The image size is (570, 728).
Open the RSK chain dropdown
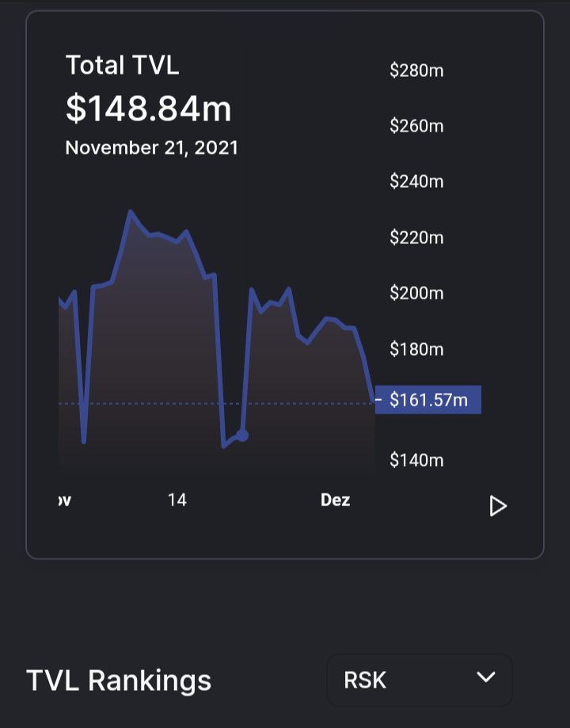(x=419, y=680)
